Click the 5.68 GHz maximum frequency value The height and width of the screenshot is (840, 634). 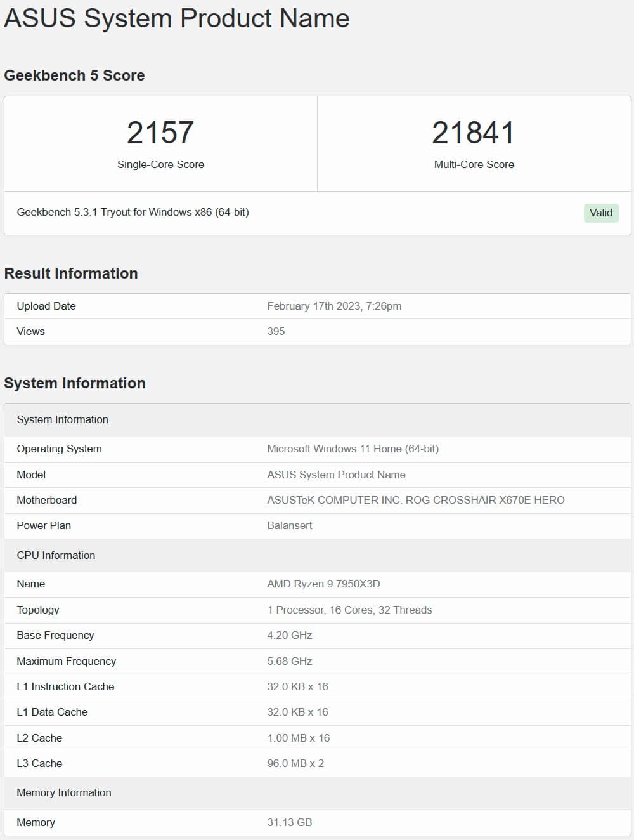coord(290,662)
